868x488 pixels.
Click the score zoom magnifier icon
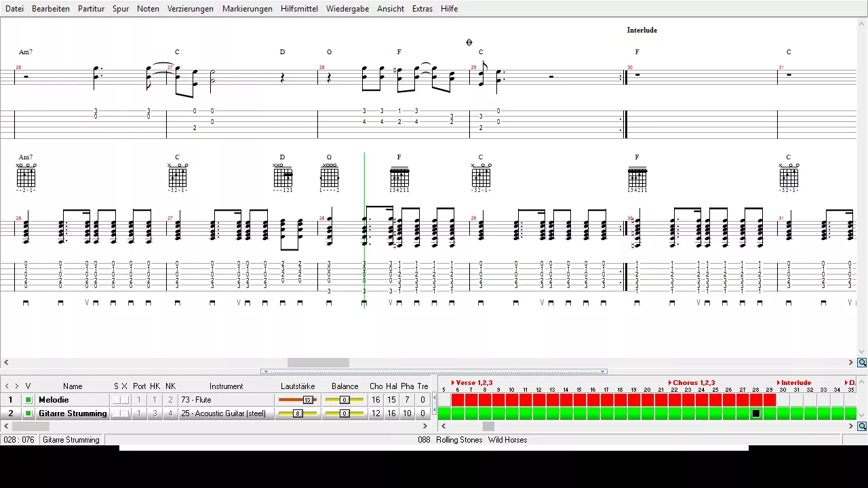click(862, 363)
